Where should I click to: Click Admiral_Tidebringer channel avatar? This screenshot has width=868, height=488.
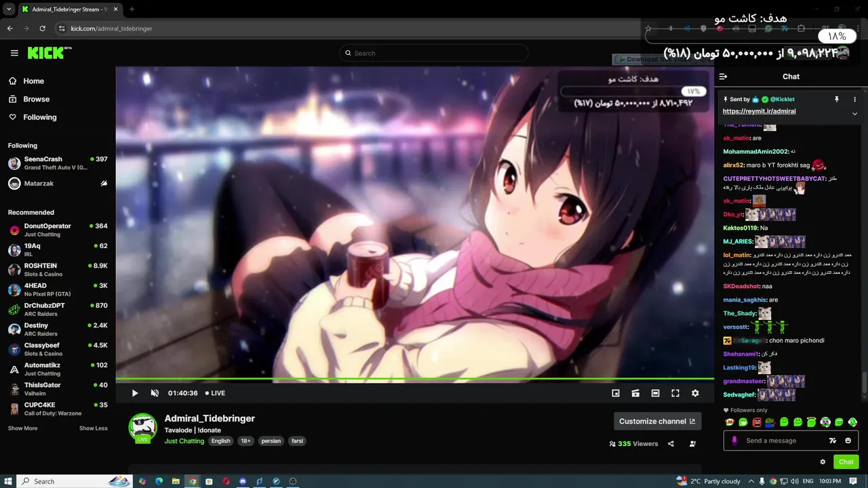(x=143, y=427)
